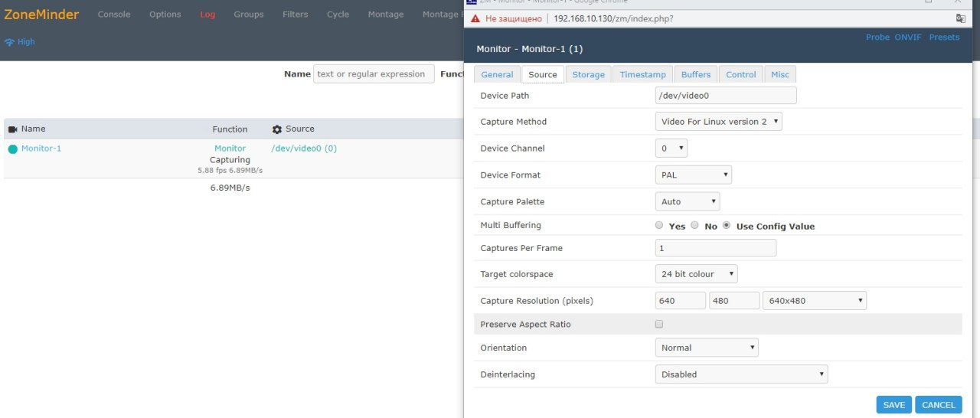Click the Device Path input field
Screen dimensions: 980x418
point(726,96)
